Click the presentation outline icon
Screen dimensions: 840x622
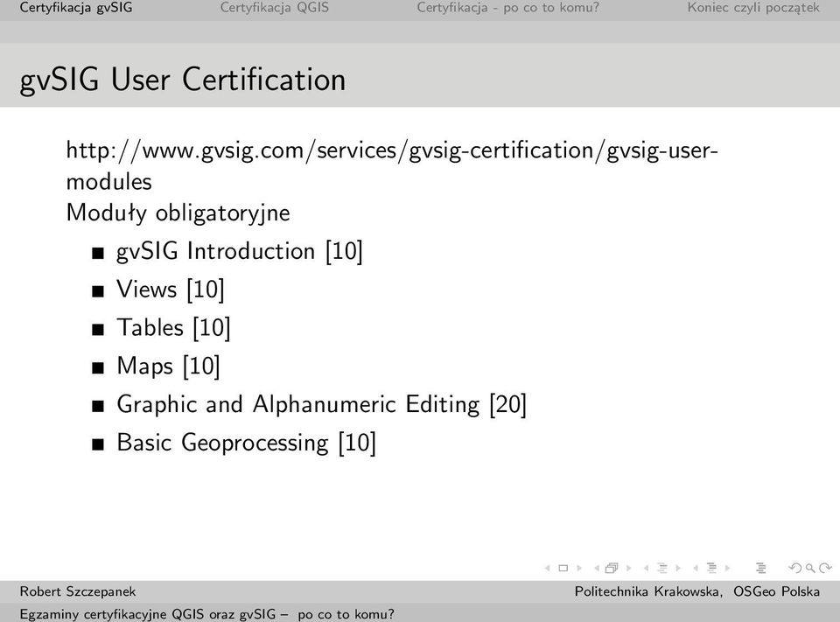click(760, 568)
